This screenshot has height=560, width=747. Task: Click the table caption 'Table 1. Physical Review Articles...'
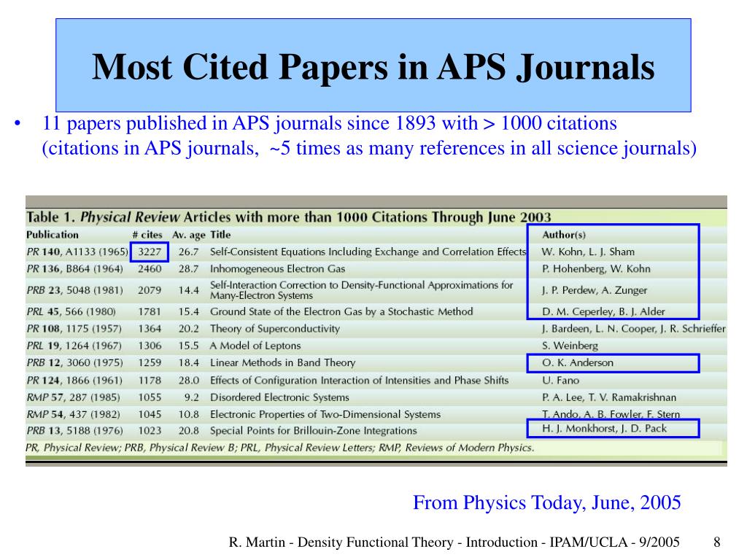click(289, 217)
